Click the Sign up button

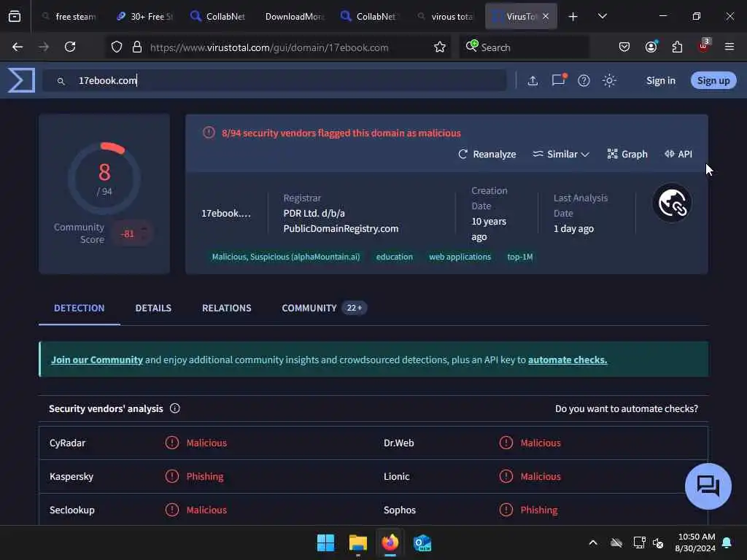pyautogui.click(x=713, y=80)
